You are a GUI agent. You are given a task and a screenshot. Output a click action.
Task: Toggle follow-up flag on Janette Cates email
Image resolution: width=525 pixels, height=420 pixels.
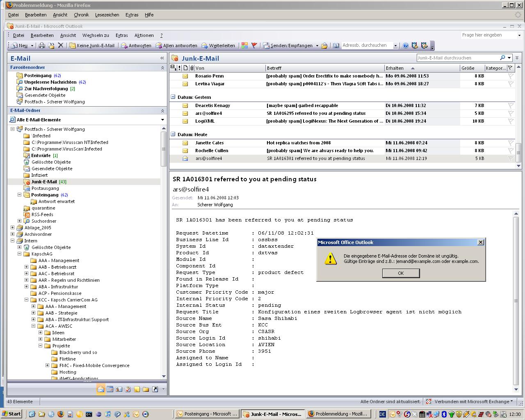[x=511, y=143]
